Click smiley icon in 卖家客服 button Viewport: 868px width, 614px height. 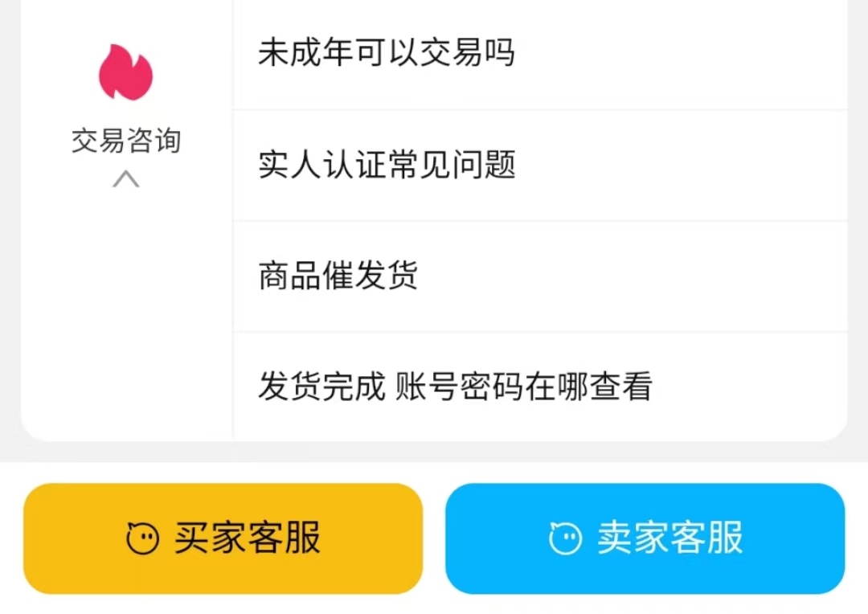click(565, 538)
